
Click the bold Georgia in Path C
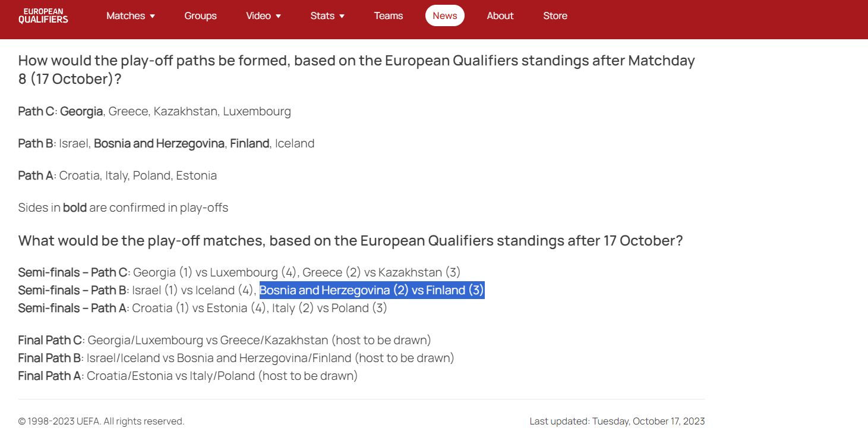click(x=81, y=111)
